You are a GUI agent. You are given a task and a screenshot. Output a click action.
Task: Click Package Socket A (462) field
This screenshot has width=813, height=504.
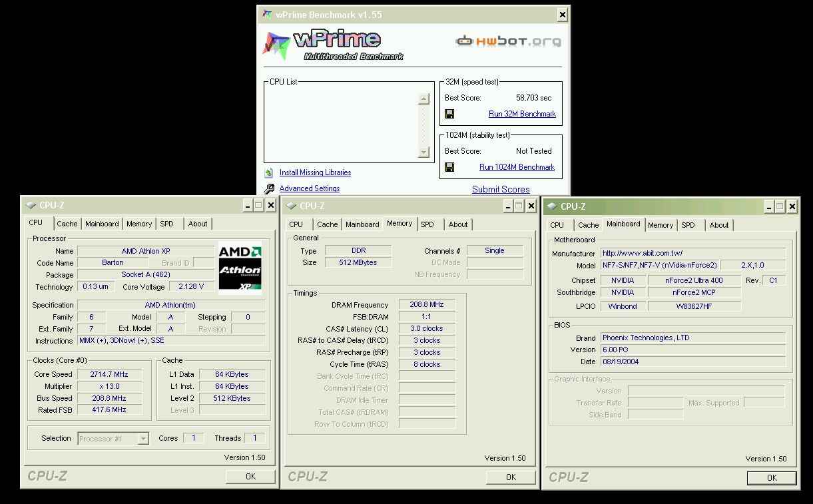[146, 274]
